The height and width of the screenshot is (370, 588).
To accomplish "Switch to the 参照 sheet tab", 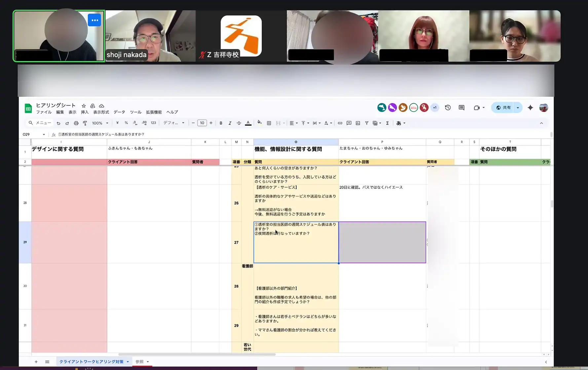I will pos(140,362).
